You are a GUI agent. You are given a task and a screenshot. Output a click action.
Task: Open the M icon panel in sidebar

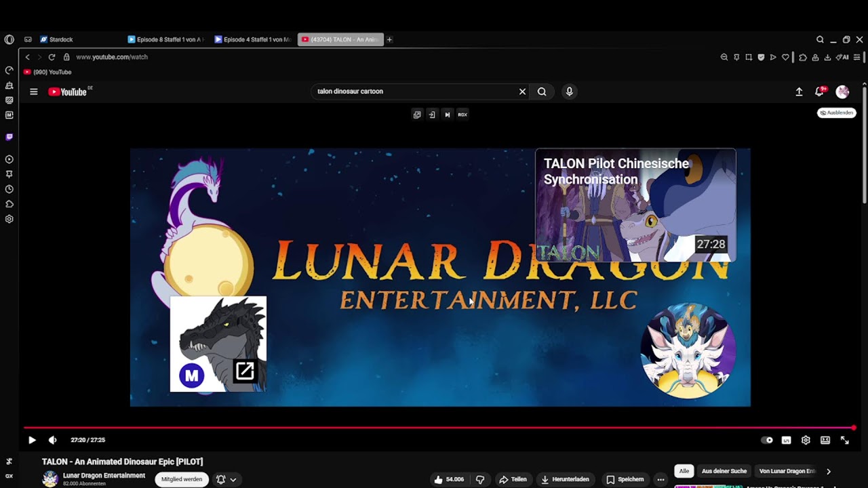tap(9, 115)
